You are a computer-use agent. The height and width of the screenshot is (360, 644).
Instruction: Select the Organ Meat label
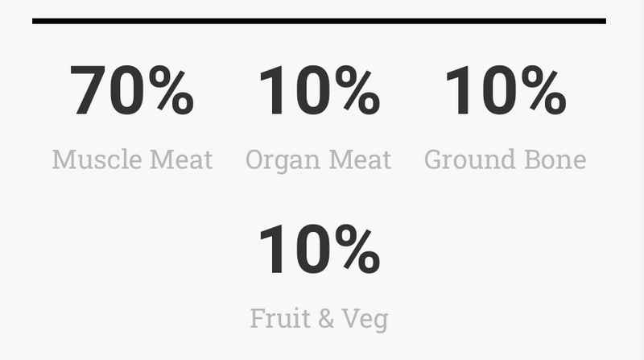pos(318,160)
